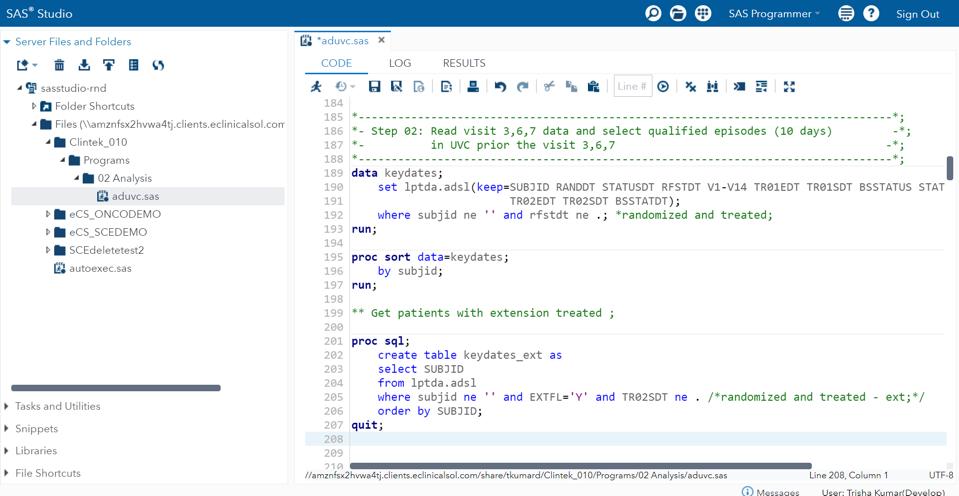Click the upload file icon

coord(109,65)
